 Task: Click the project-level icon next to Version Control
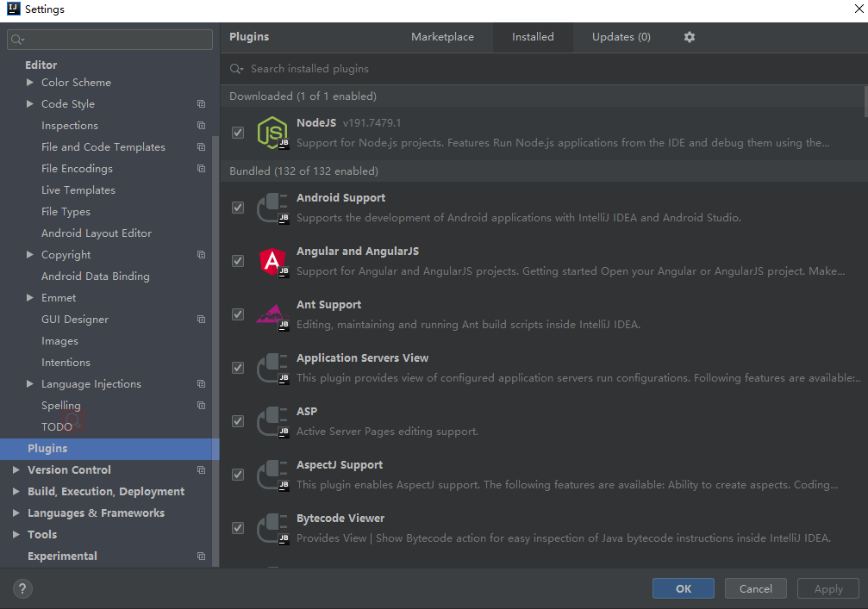click(202, 470)
